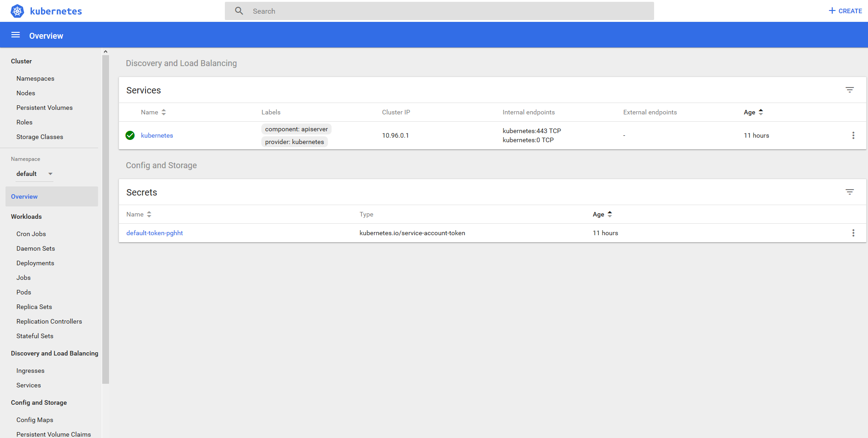868x438 pixels.
Task: Click kubernetes:443 TCP endpoint text
Action: 532,131
